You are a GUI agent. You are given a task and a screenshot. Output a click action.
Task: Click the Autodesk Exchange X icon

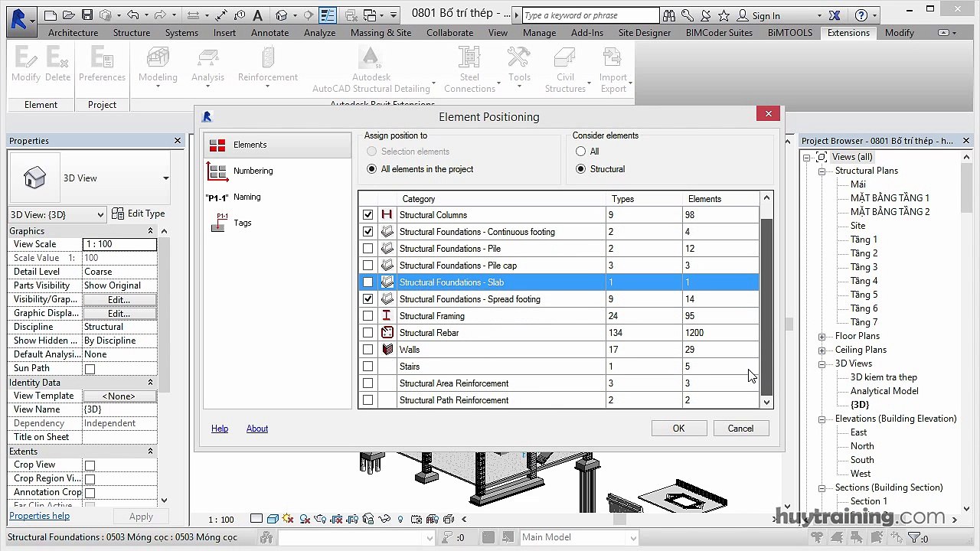835,15
